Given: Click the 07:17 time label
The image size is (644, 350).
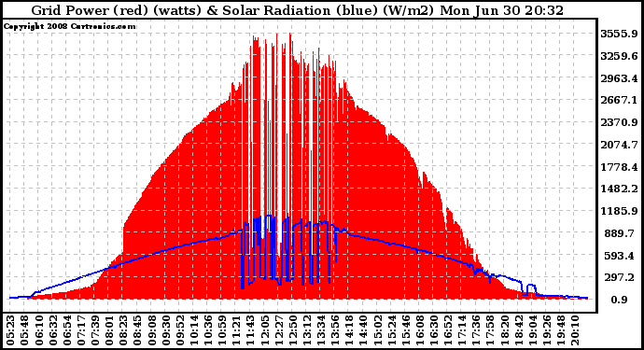Looking at the screenshot, I should pyautogui.click(x=81, y=330).
